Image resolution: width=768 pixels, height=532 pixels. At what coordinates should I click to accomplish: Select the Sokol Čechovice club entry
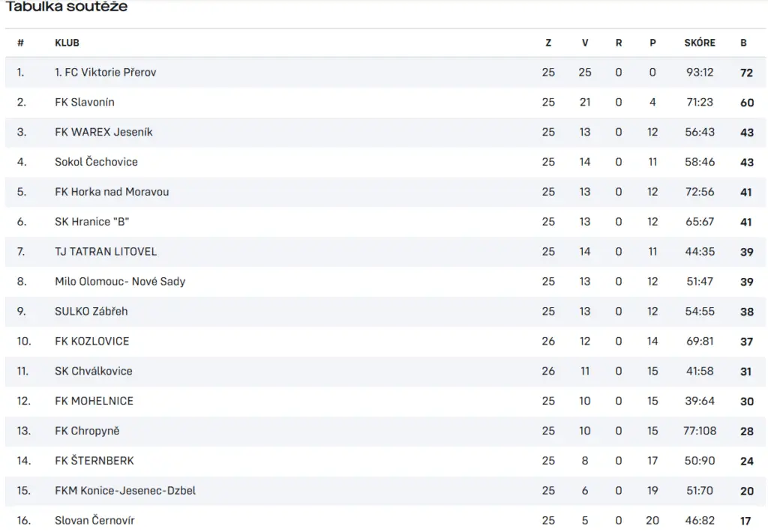click(x=97, y=162)
